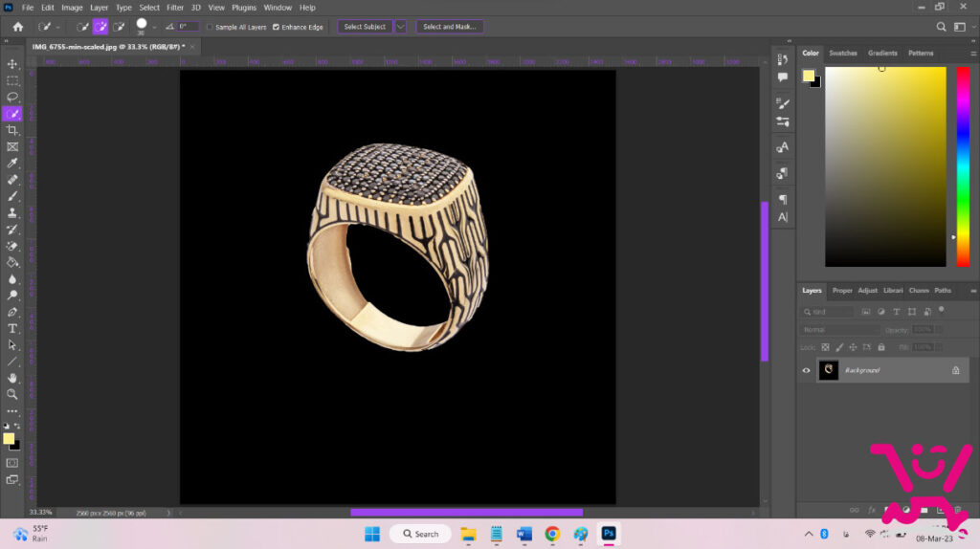This screenshot has width=980, height=549.
Task: Select the Paint Bucket tool
Action: coord(12,262)
